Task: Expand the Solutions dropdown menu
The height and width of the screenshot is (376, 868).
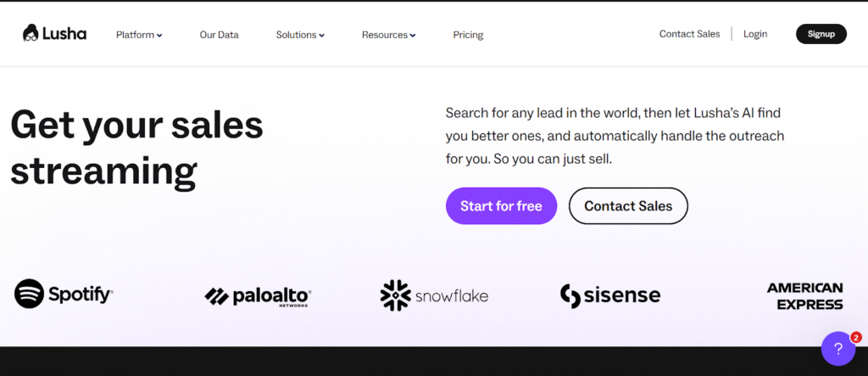Action: (x=300, y=35)
